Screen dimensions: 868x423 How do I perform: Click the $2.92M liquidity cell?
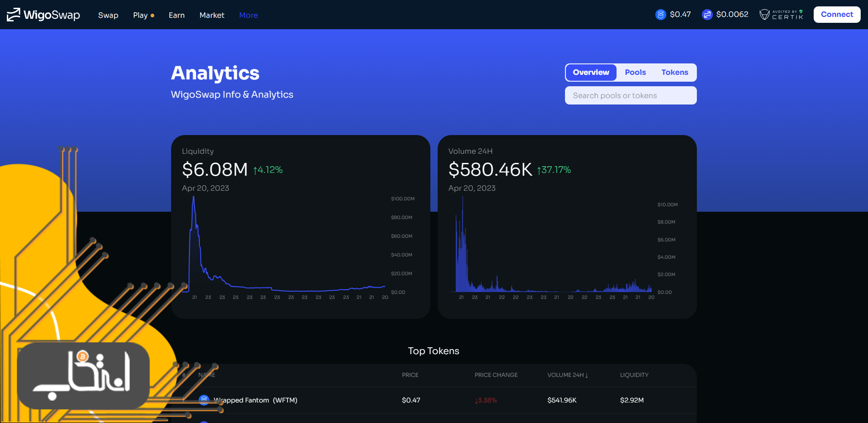632,400
